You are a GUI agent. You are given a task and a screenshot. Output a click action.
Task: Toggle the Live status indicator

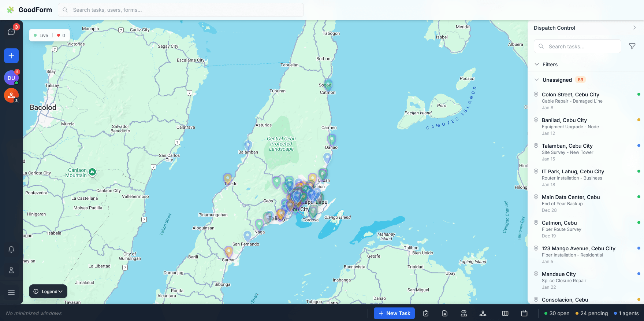pyautogui.click(x=41, y=35)
